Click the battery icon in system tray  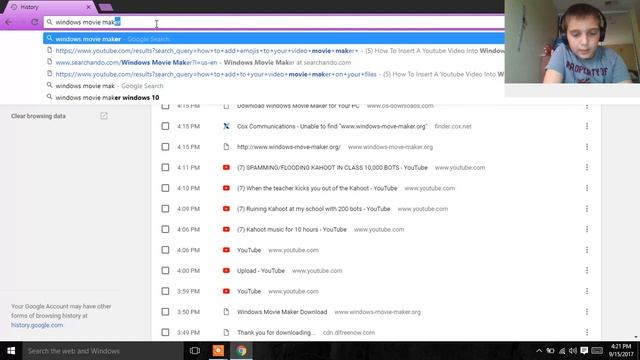[551, 351]
